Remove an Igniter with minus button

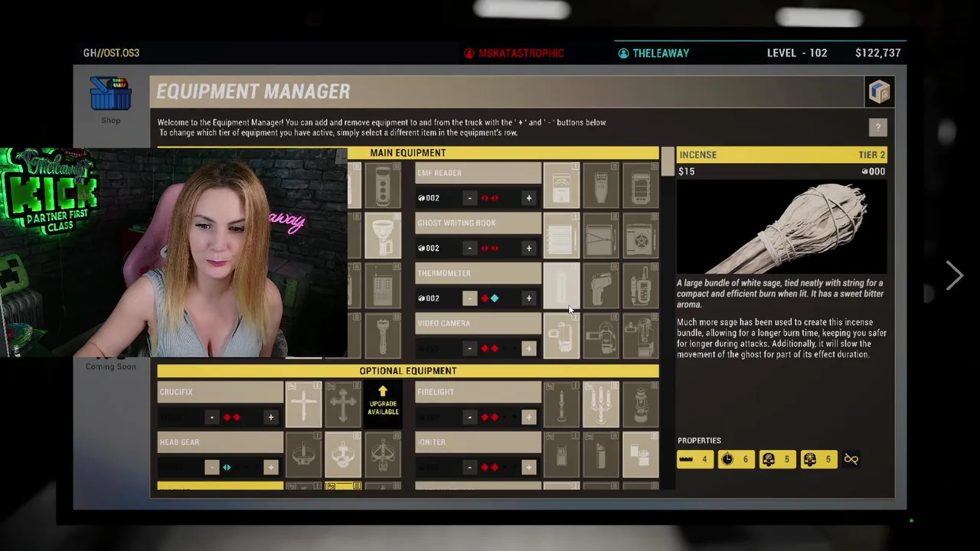coord(469,467)
